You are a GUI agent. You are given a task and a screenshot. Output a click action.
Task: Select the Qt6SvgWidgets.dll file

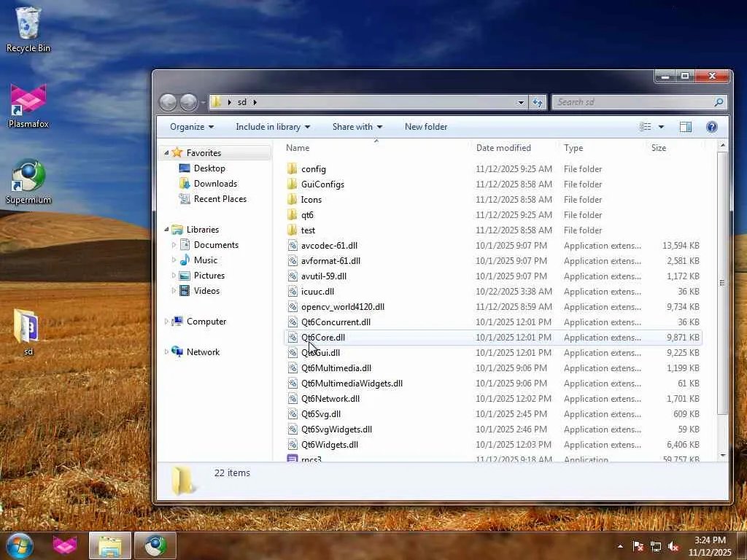pyautogui.click(x=493, y=429)
